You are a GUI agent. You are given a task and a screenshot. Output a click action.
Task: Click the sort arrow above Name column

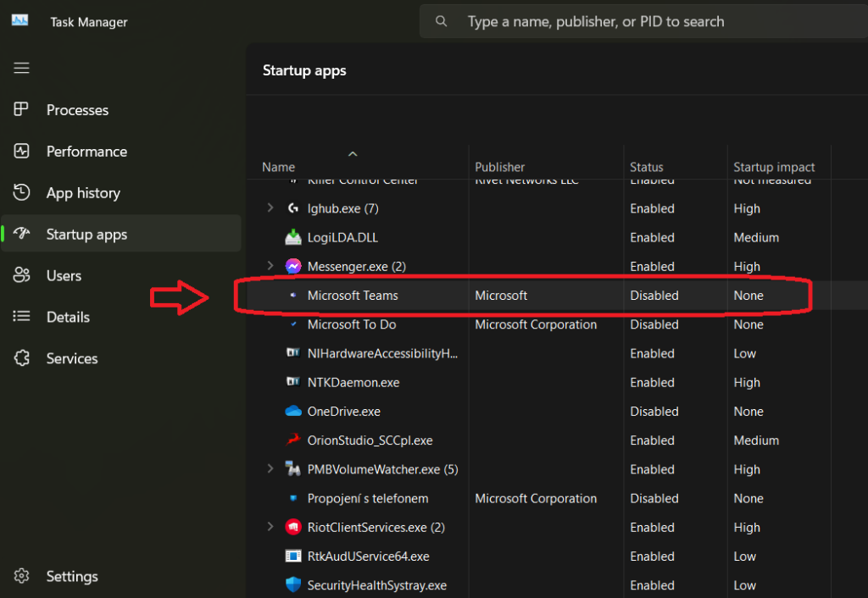click(353, 154)
